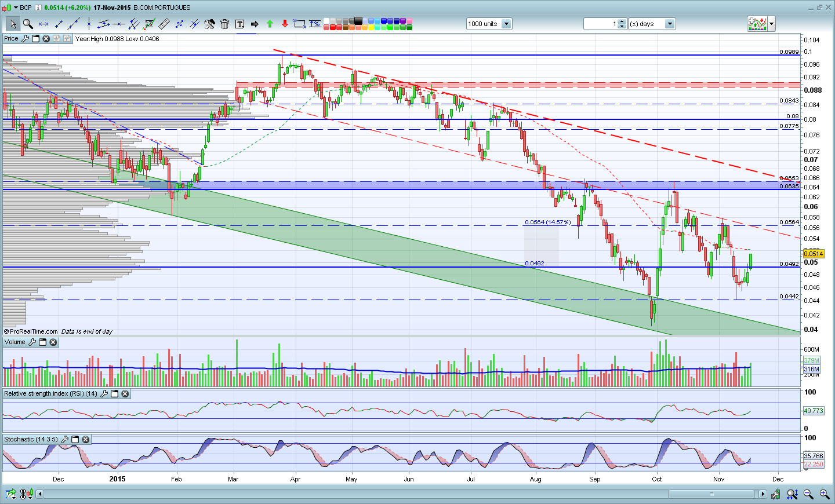Click the linked candlestick icon at the bottom left

[x=26, y=494]
